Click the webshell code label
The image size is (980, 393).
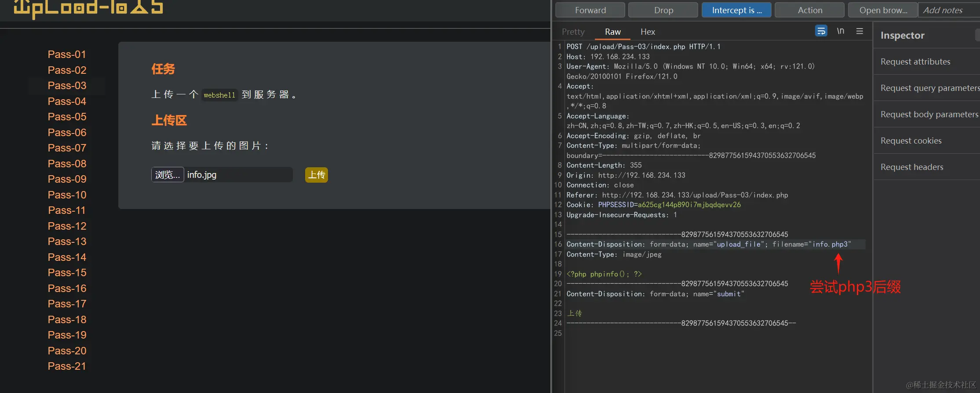pyautogui.click(x=219, y=95)
